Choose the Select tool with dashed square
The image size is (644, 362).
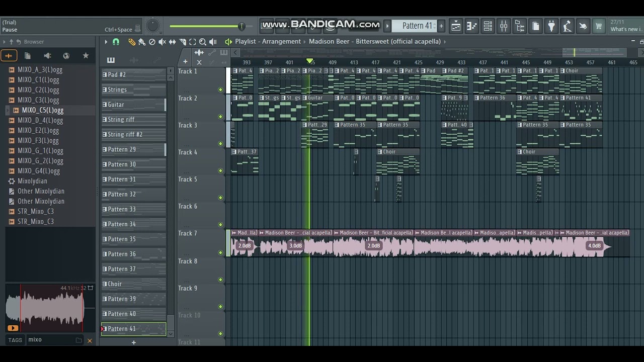click(192, 42)
